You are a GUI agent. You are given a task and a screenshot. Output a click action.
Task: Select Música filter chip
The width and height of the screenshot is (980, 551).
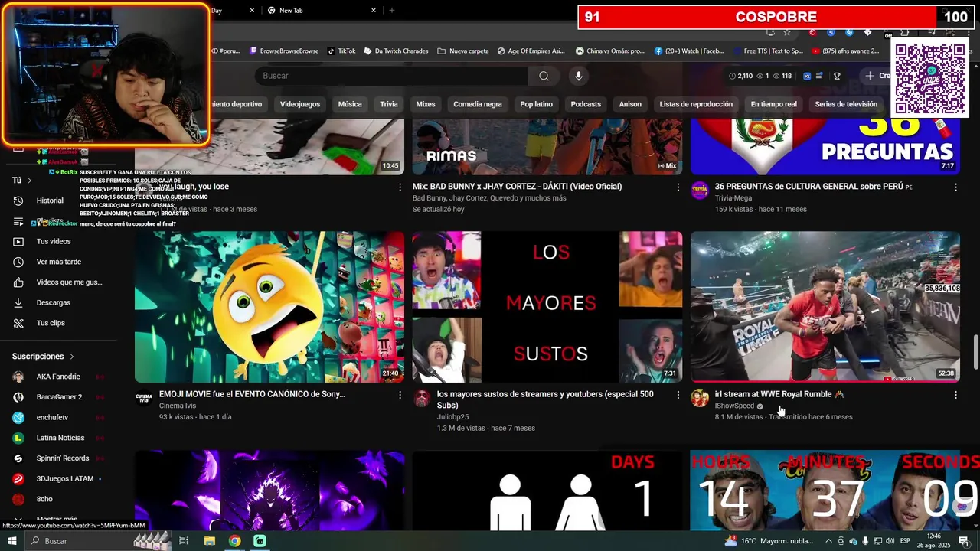(350, 104)
